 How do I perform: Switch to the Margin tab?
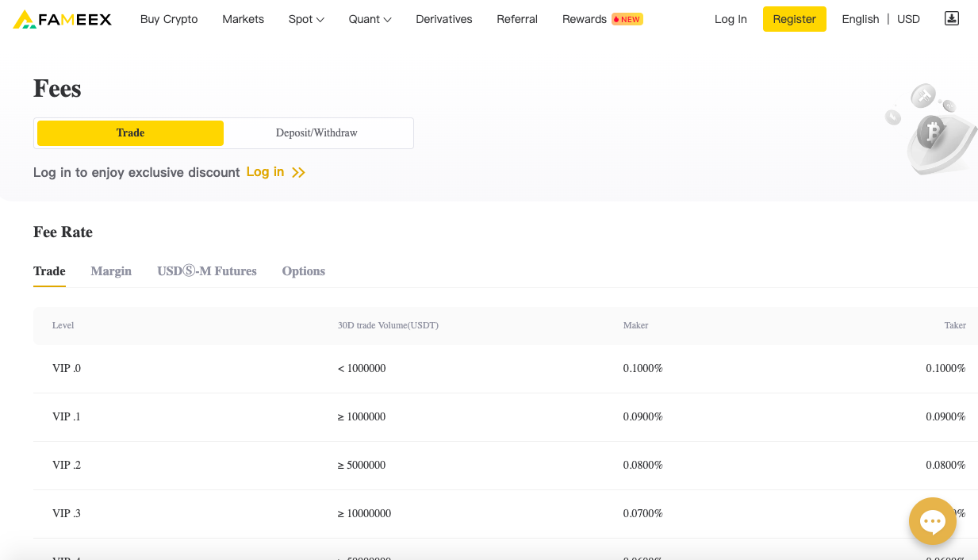pos(111,271)
